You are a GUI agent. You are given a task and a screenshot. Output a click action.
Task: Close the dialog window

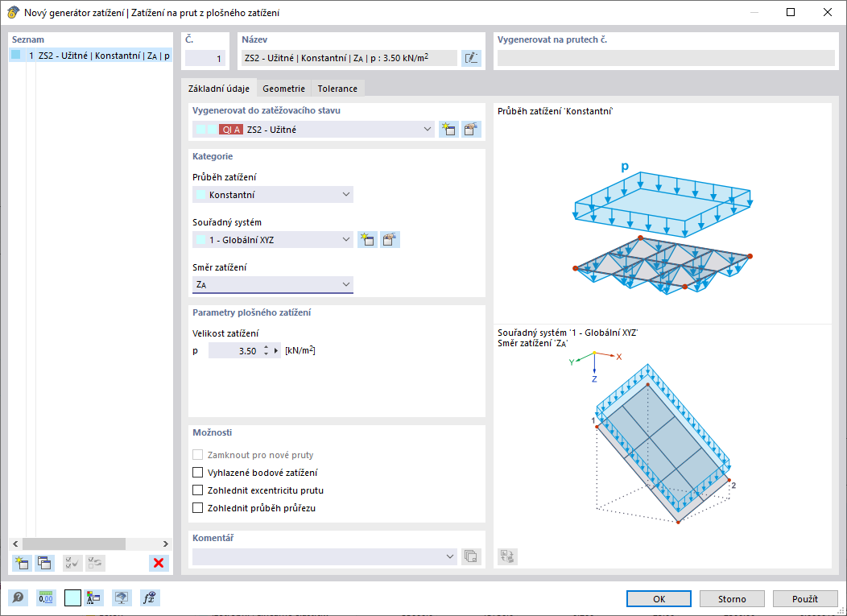827,12
